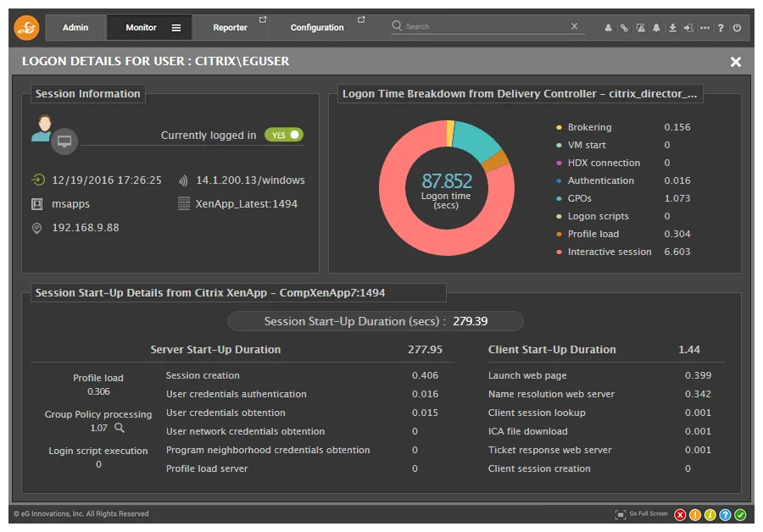Click the yellow info minor status icon
The width and height of the screenshot is (763, 532).
pos(710,514)
